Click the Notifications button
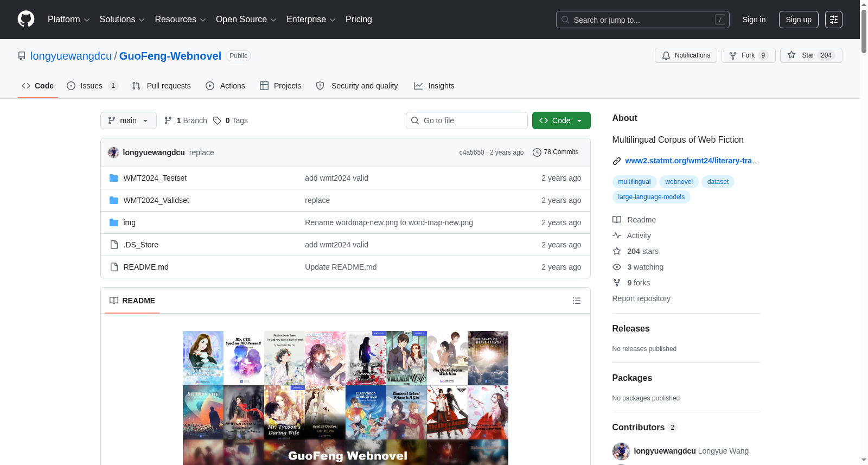 pyautogui.click(x=686, y=55)
